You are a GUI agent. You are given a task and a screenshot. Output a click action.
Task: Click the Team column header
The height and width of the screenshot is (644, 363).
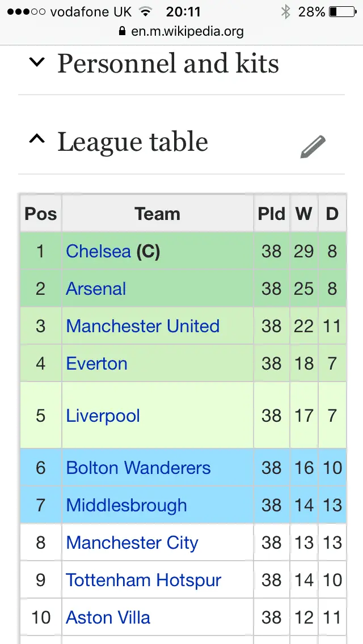157,214
